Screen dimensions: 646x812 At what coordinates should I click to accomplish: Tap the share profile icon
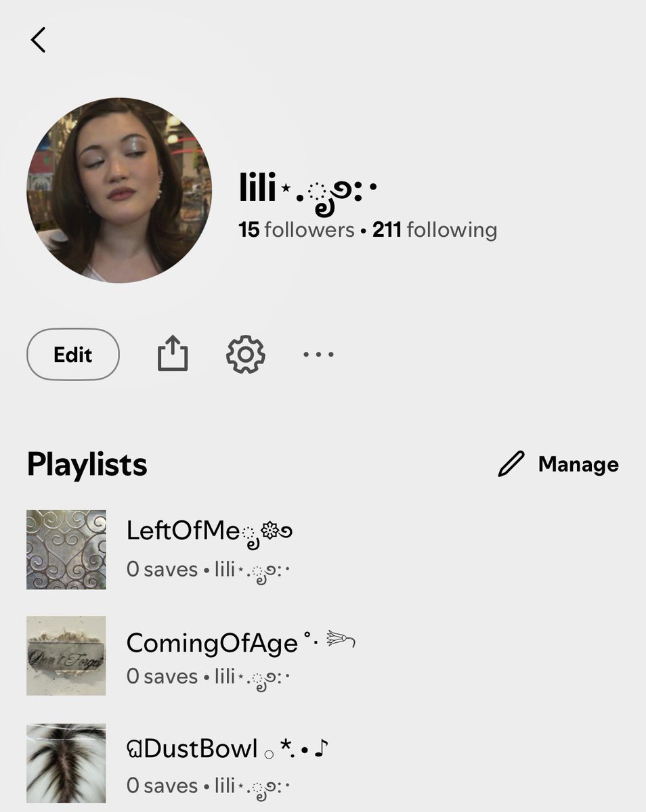(173, 355)
